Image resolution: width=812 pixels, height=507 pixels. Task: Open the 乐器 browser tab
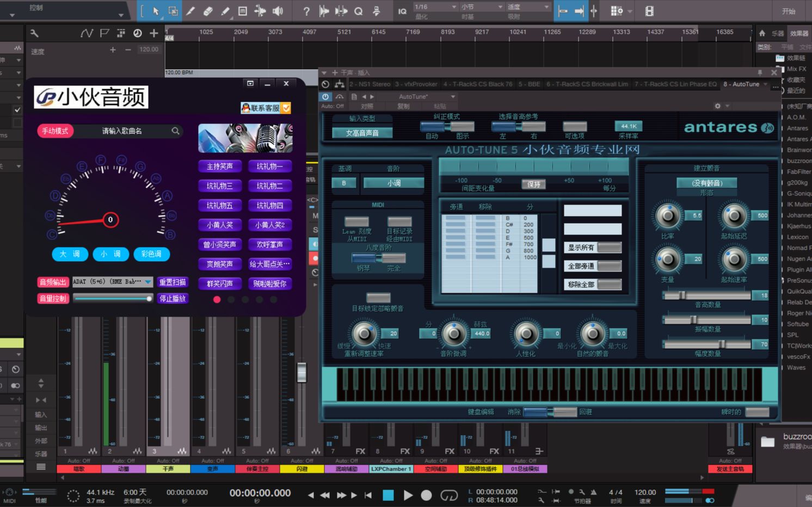coord(778,33)
